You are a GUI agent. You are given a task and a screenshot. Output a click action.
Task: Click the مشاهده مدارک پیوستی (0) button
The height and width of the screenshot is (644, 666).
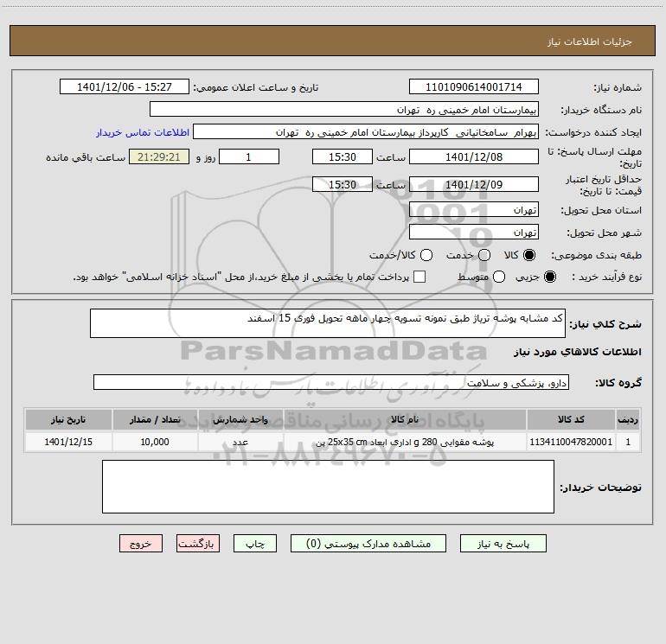click(368, 544)
